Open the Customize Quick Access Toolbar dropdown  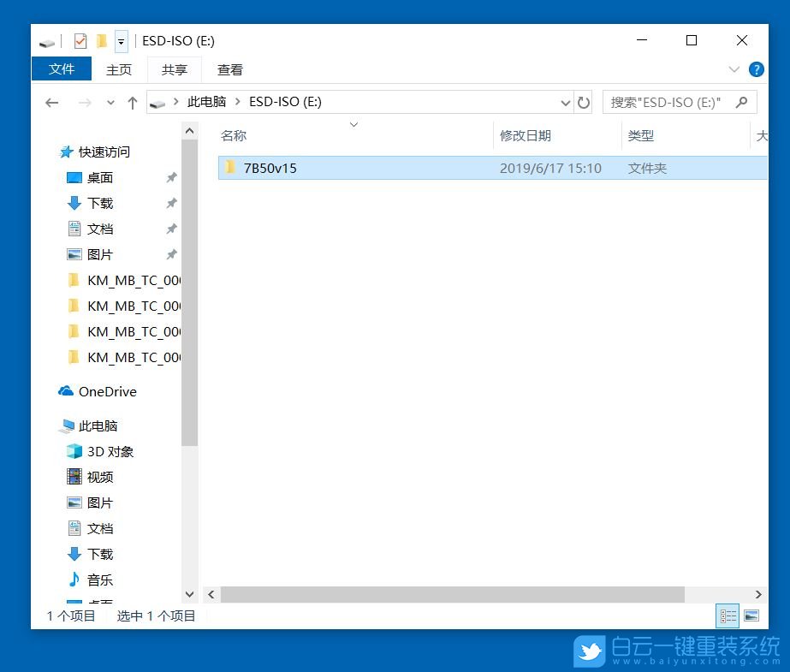pos(121,40)
